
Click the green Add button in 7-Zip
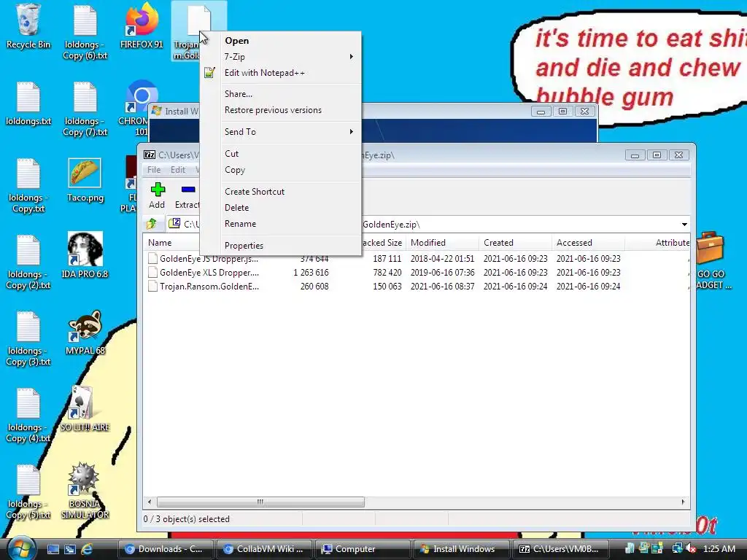[158, 195]
